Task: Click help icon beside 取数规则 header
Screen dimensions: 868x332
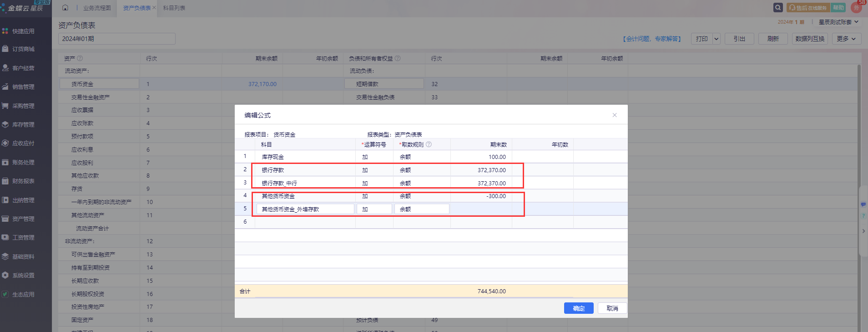Action: click(429, 144)
